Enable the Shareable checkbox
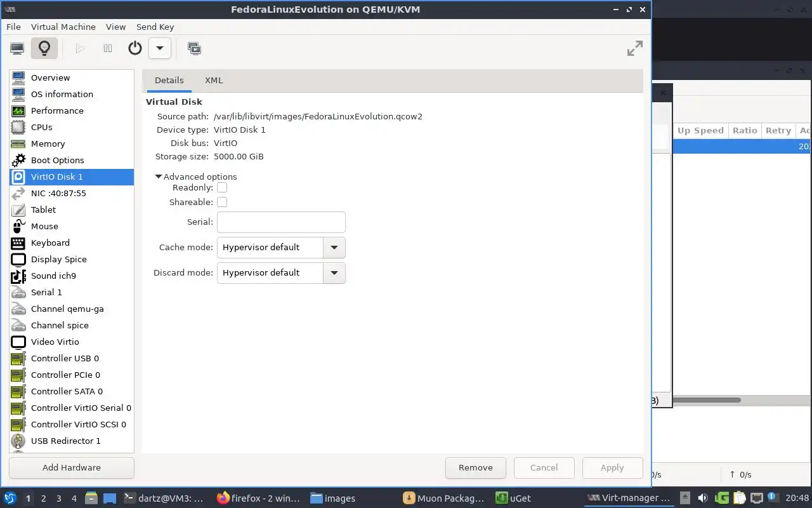 point(222,202)
